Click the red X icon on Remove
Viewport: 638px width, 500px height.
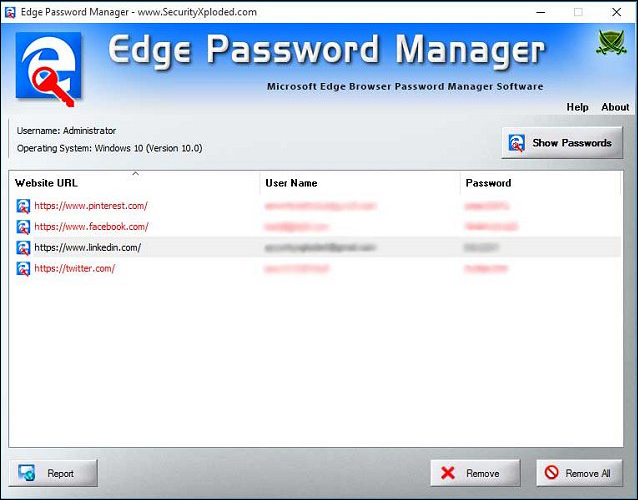pos(448,473)
